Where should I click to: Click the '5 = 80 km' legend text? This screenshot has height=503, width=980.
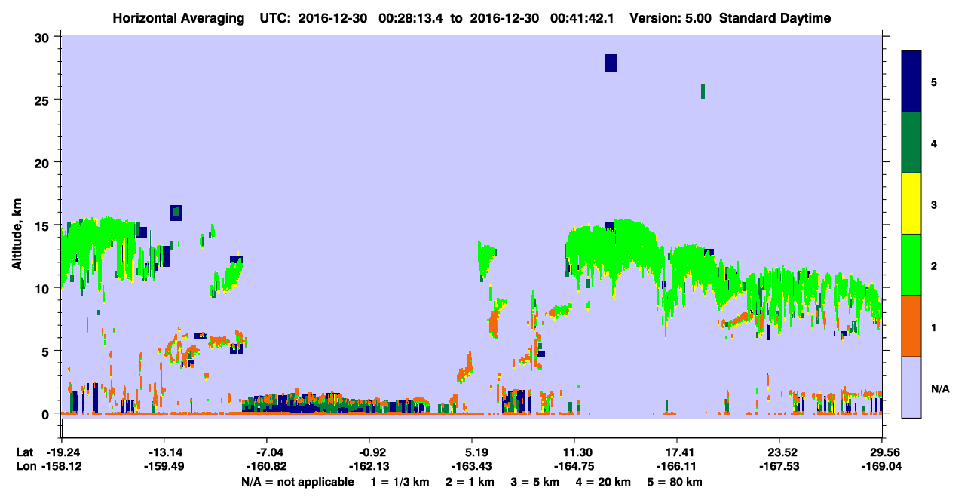(675, 481)
